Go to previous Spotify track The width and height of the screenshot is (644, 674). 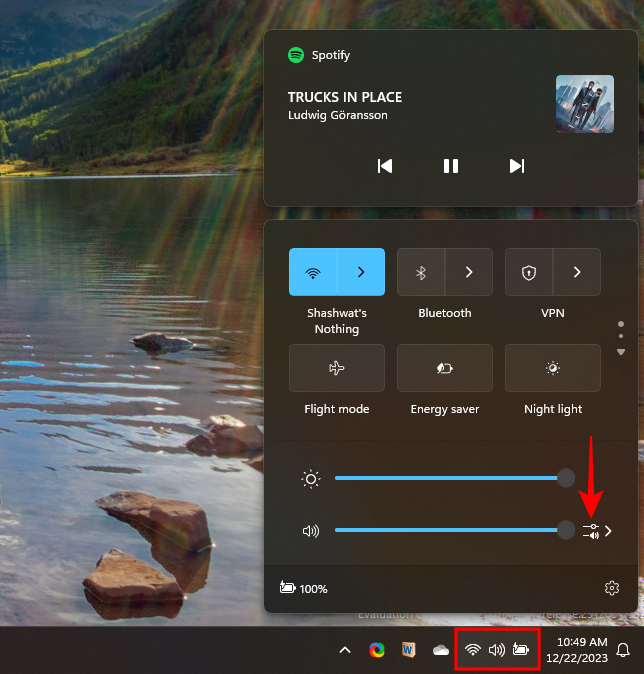[385, 166]
